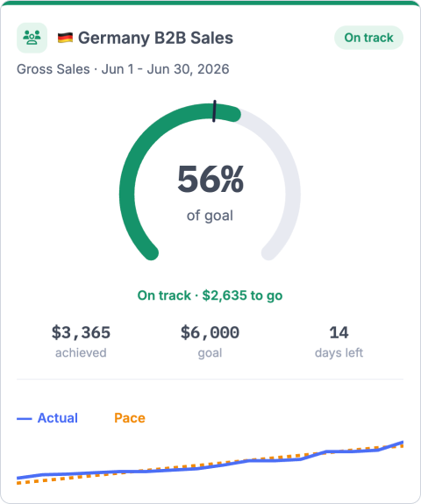
Task: Click 'of goal' label under percentage
Action: pyautogui.click(x=210, y=216)
